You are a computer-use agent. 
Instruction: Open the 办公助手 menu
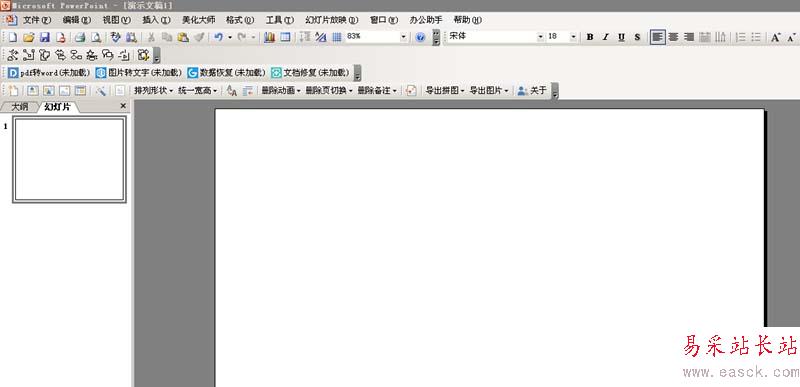(426, 20)
